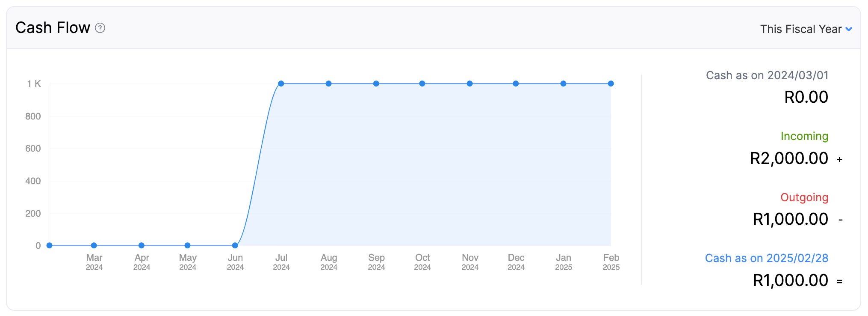Select the Jul 2024 data point
Screen dimensions: 868x316
click(282, 83)
